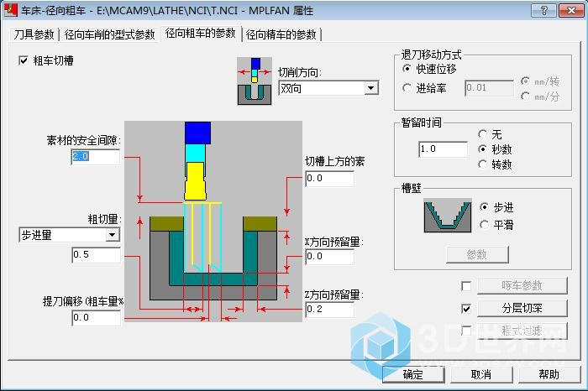The image size is (588, 391).
Task: Switch to the 刀具参数 tab
Action: (x=34, y=34)
